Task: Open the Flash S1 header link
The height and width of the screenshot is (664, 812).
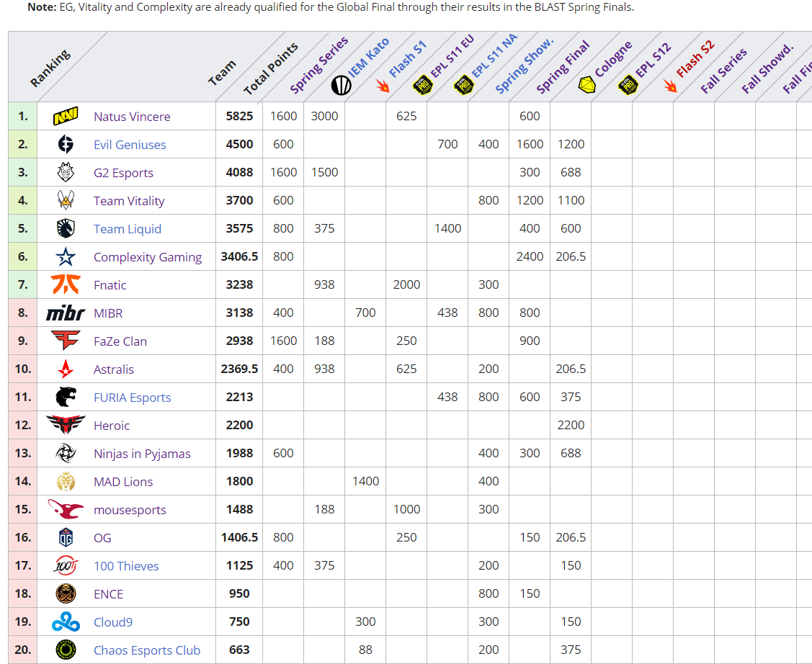Action: (x=408, y=58)
